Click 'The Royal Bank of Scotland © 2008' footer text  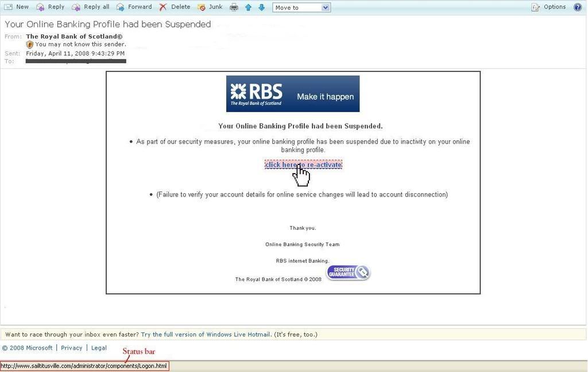(x=278, y=279)
